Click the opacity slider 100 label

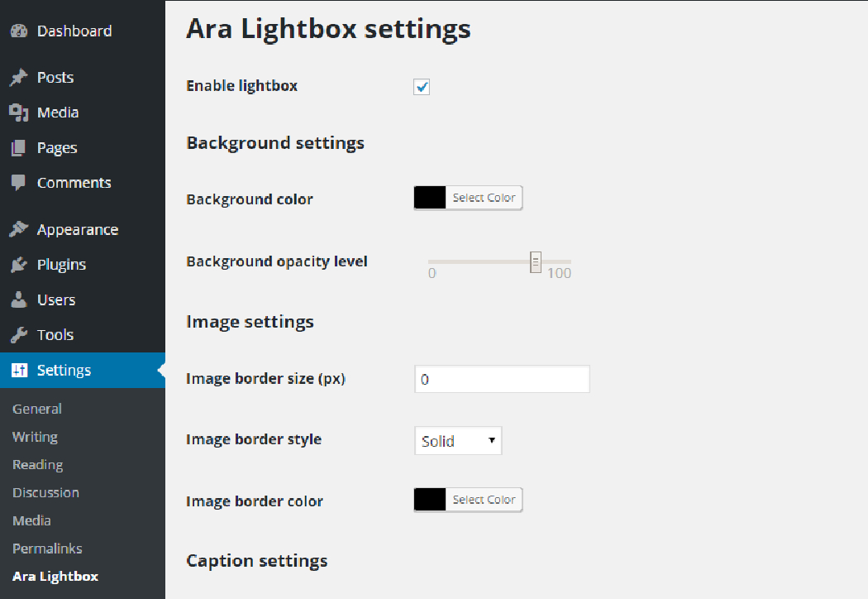click(559, 273)
